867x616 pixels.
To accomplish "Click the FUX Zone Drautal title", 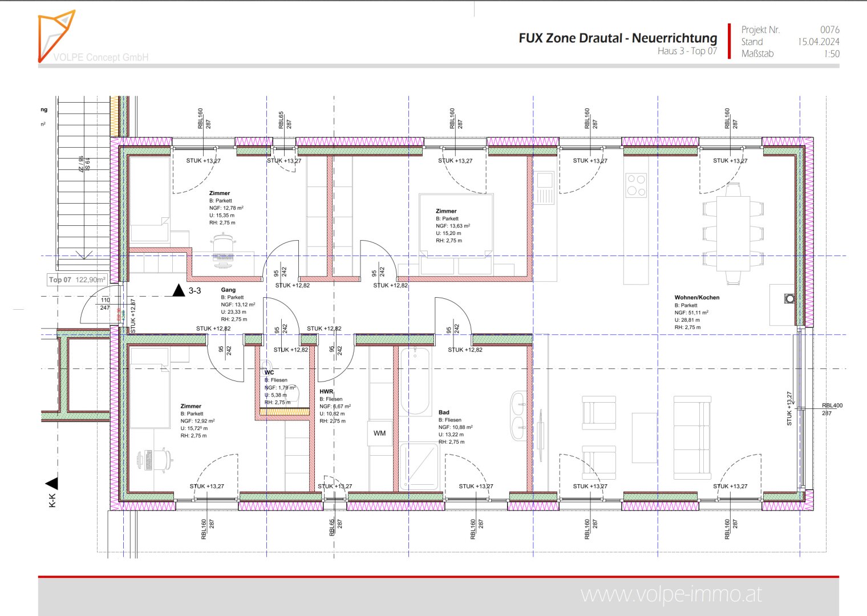I will (x=618, y=38).
